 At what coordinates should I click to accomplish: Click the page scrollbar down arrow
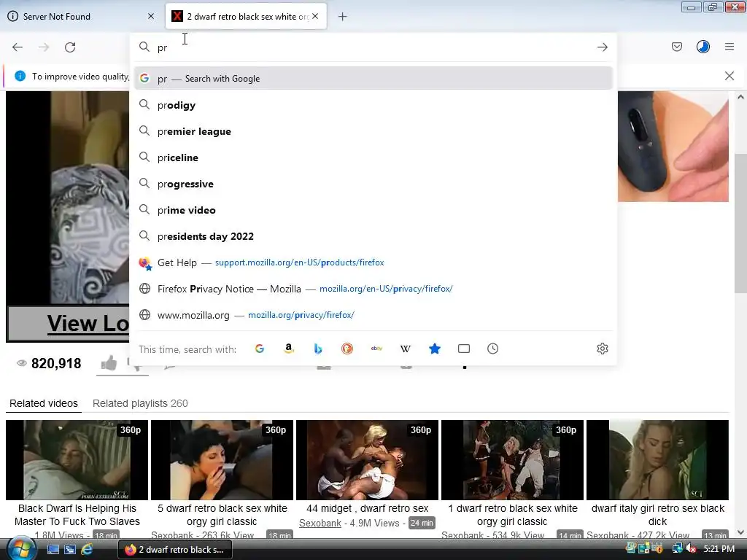[x=740, y=532]
